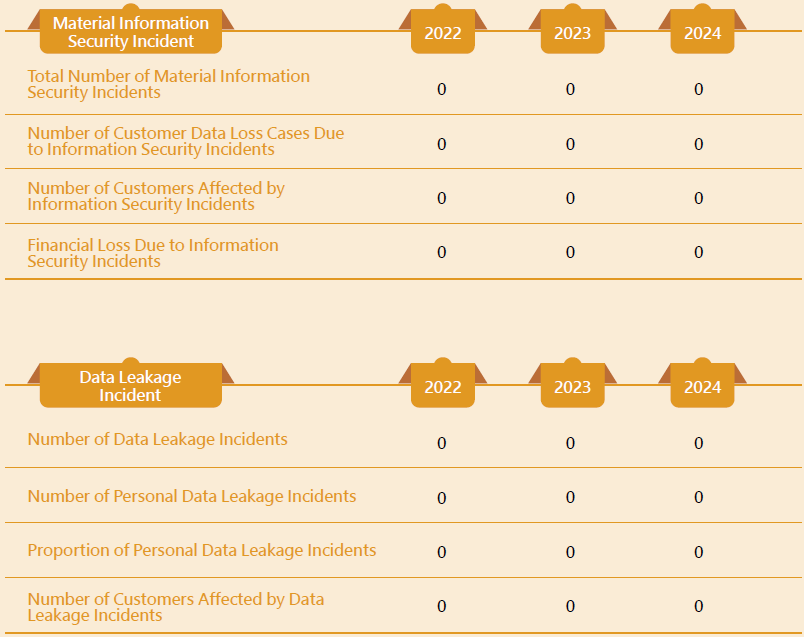Click Number of Customer Data Loss Cases label
This screenshot has height=637, width=804.
pos(186,141)
